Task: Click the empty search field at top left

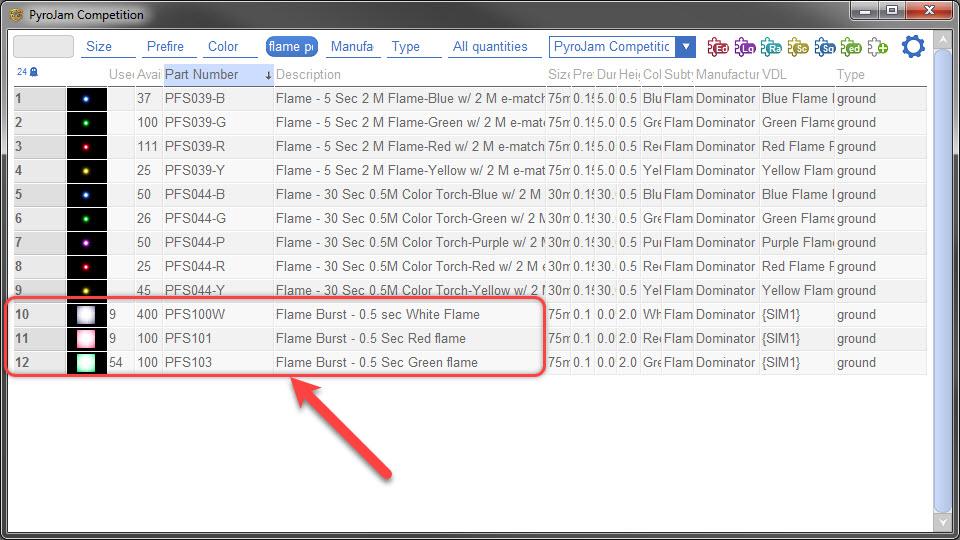Action: (x=42, y=47)
